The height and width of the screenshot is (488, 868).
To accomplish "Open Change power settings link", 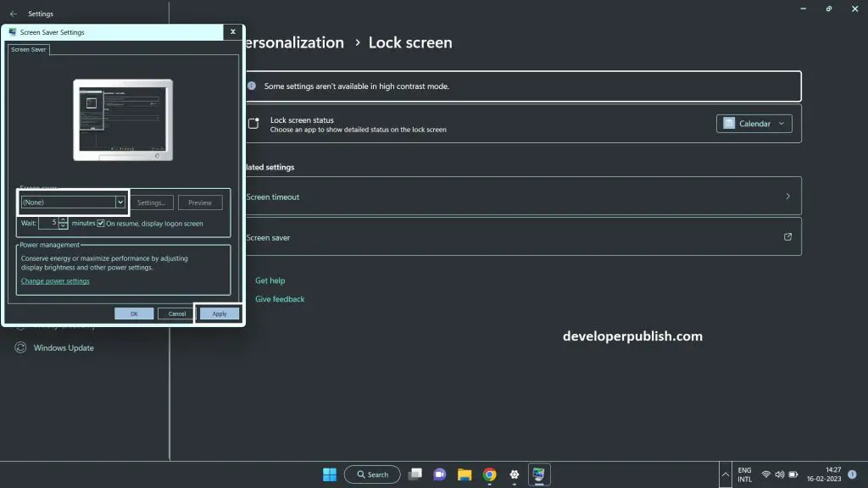I will [x=55, y=281].
